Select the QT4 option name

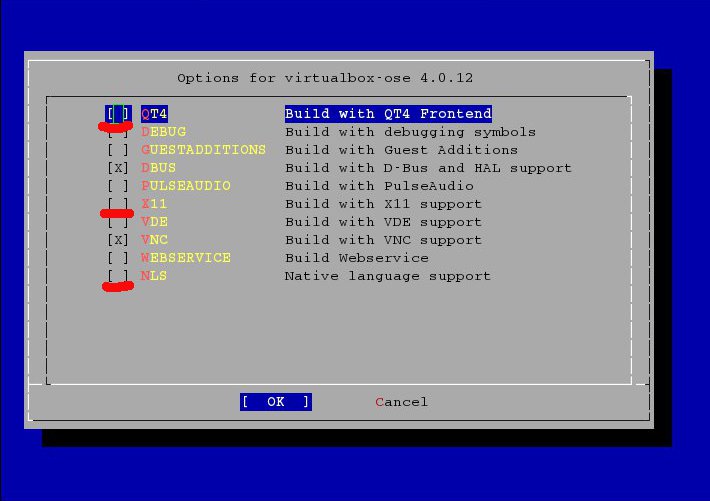(154, 113)
